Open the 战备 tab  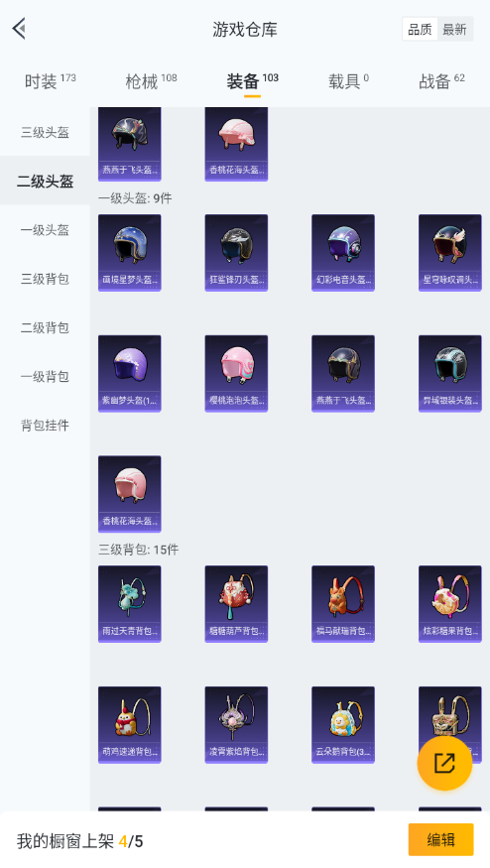(441, 81)
